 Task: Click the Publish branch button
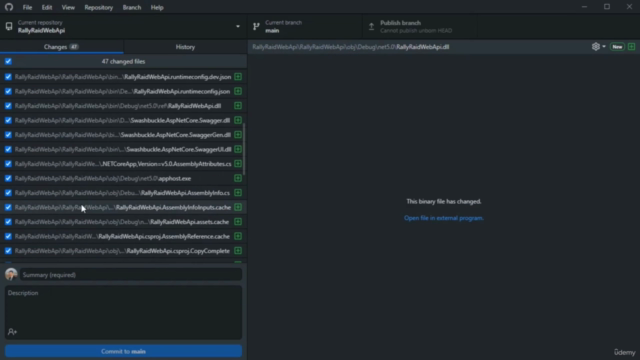(x=420, y=27)
